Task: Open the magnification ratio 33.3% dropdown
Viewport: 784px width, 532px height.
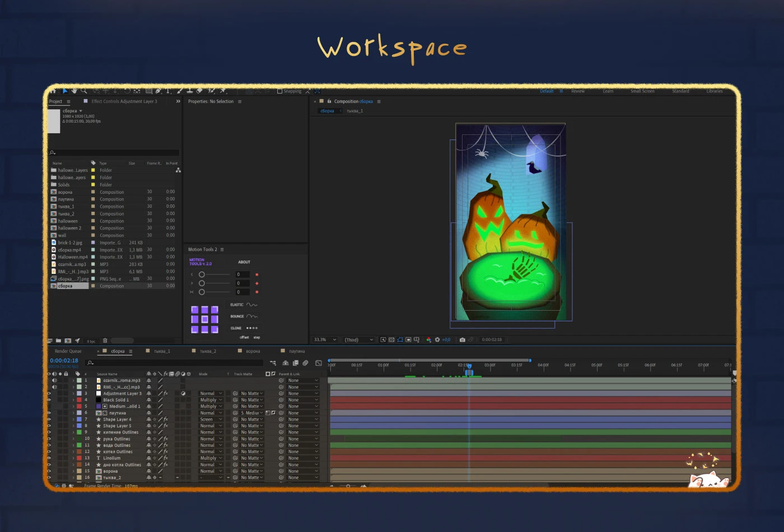Action: [325, 340]
